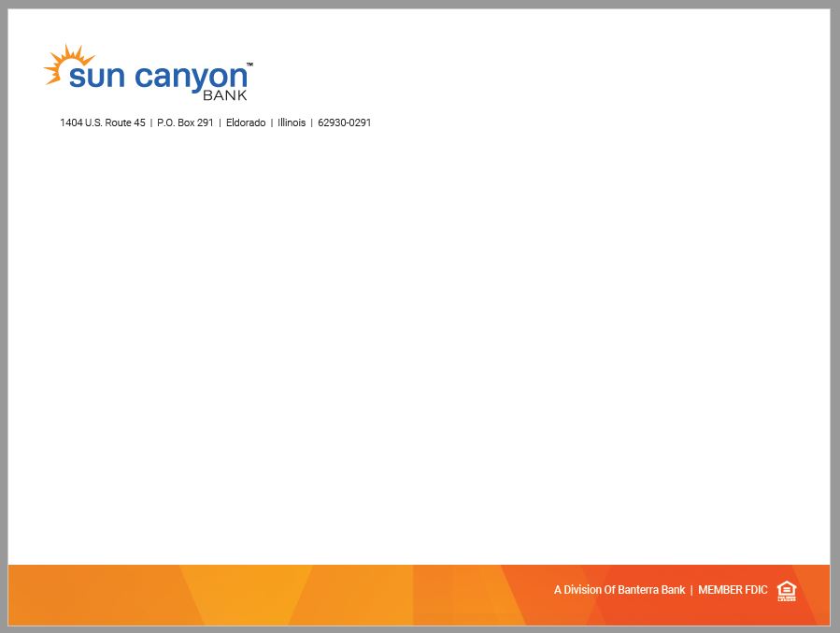This screenshot has height=633, width=840.
Task: Click the divider between Route 45 and P.O. Box
Action: point(151,122)
